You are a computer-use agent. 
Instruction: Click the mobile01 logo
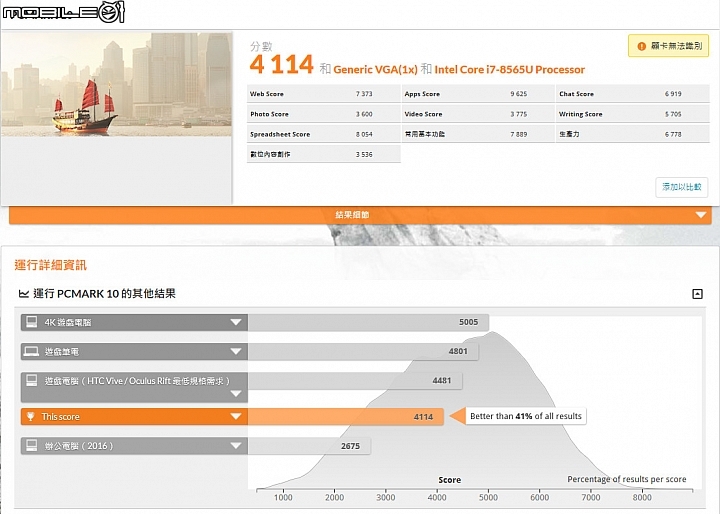tap(63, 12)
